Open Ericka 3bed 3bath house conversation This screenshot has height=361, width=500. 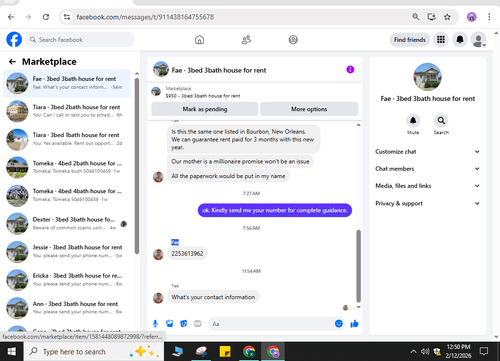coord(67,280)
